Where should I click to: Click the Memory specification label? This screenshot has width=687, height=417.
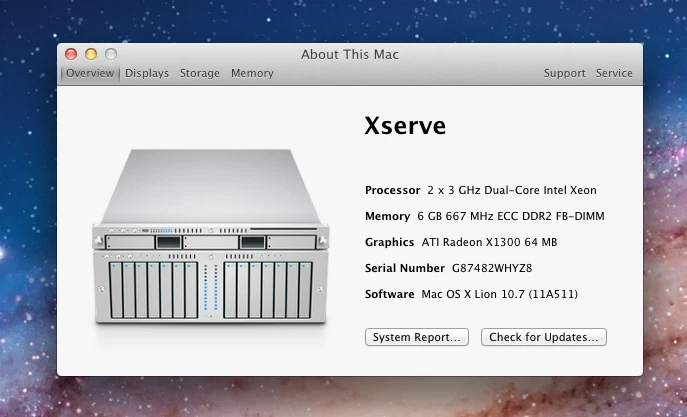[387, 216]
